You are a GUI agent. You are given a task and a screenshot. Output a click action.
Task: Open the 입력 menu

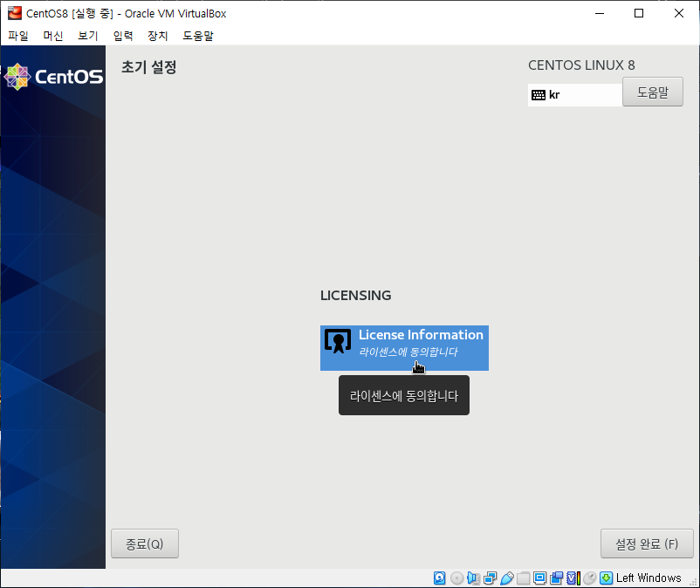tap(123, 36)
